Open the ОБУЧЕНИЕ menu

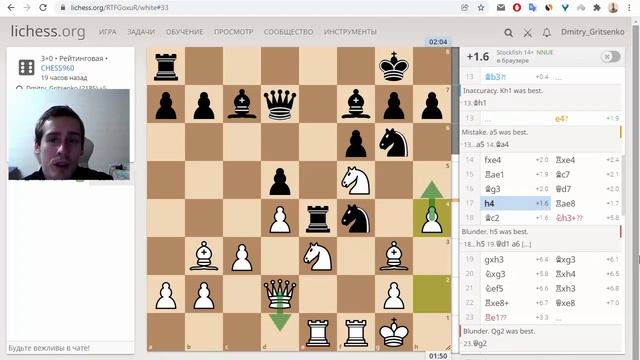(184, 32)
